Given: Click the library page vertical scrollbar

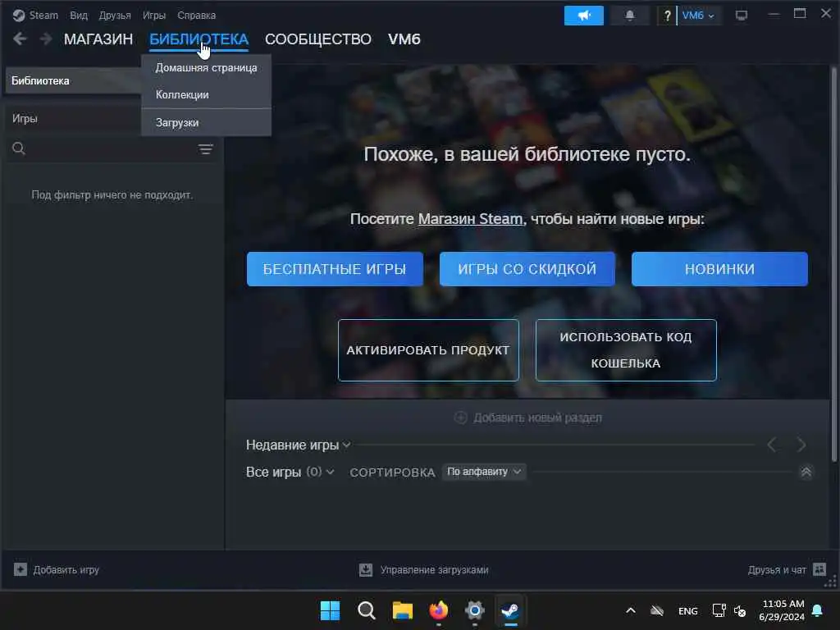Looking at the screenshot, I should tap(833, 263).
